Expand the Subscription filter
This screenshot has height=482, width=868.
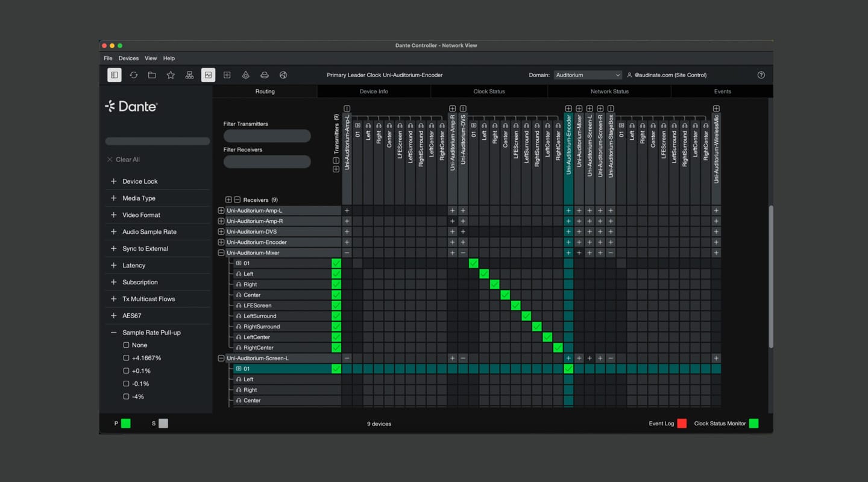[113, 282]
